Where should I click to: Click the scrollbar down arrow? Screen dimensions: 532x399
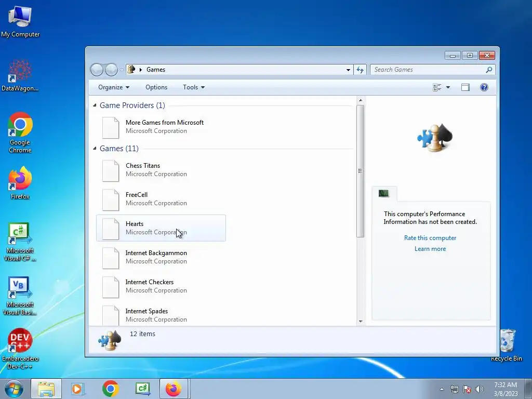pos(361,321)
